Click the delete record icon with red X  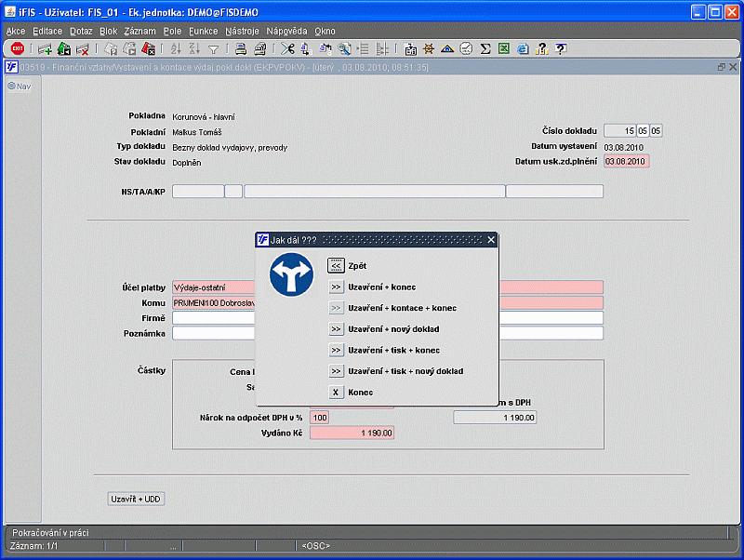[x=83, y=48]
